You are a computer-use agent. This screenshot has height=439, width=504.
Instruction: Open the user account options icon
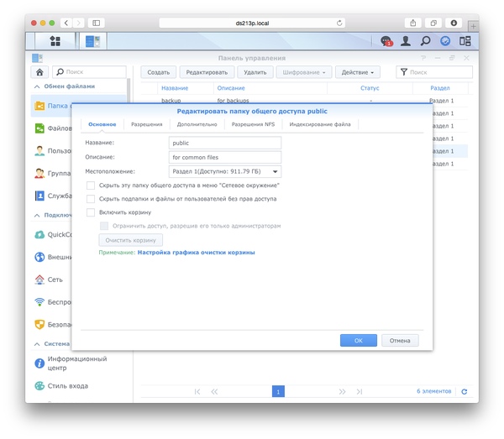406,41
